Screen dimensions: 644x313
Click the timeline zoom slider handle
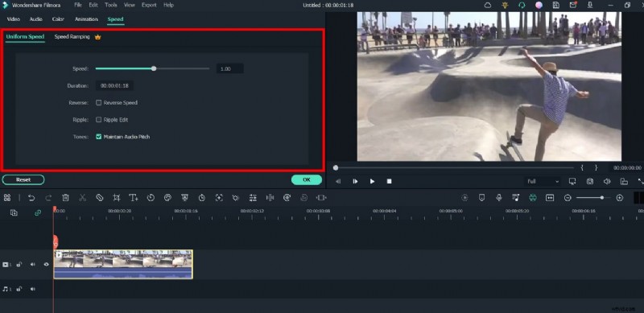tap(601, 198)
